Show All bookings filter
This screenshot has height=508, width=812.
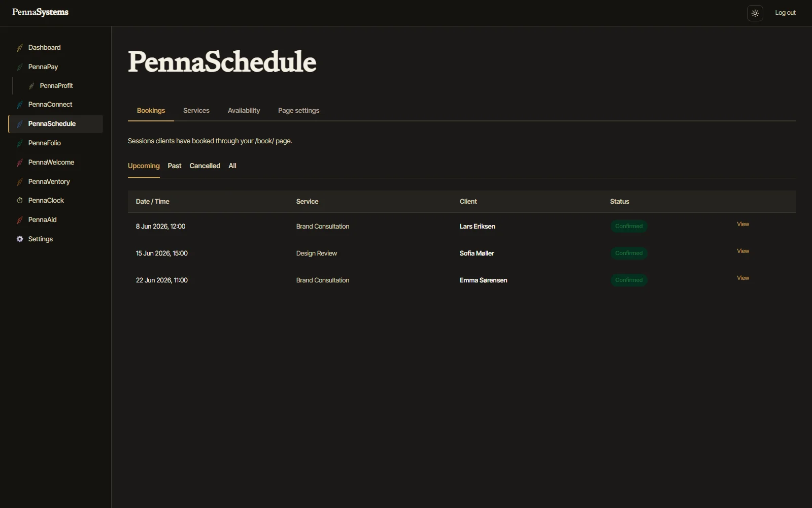click(x=232, y=166)
